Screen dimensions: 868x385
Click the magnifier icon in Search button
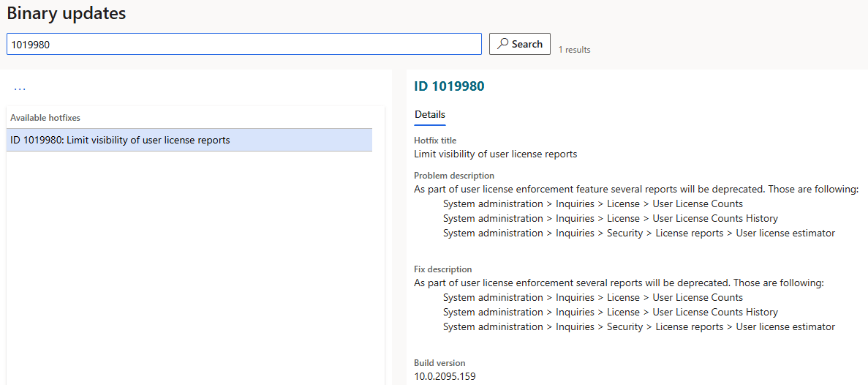(502, 45)
